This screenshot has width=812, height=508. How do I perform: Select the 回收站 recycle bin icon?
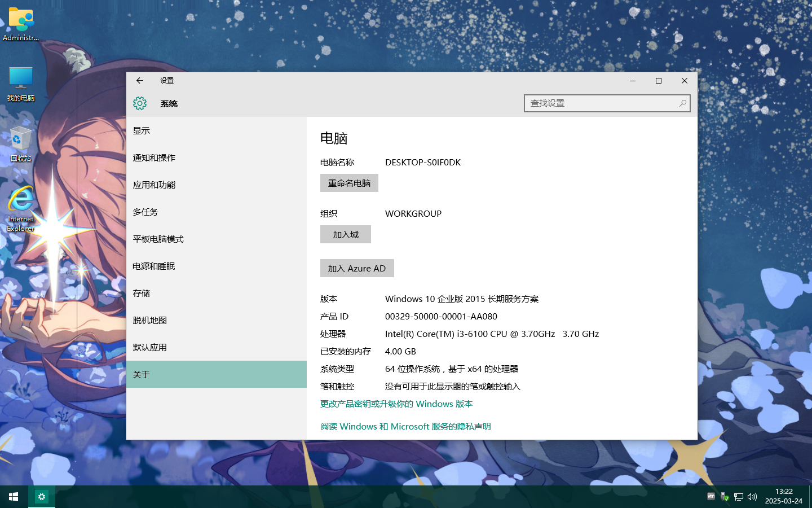point(21,144)
